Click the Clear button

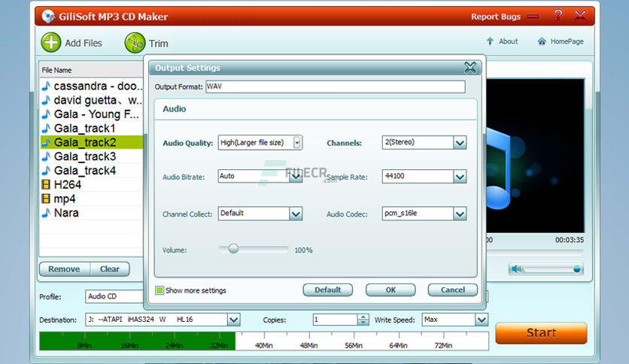110,269
